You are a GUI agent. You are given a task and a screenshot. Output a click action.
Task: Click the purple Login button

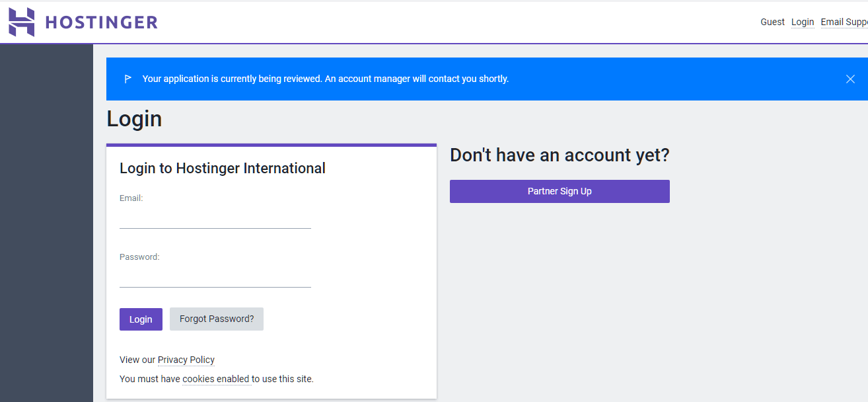point(141,319)
